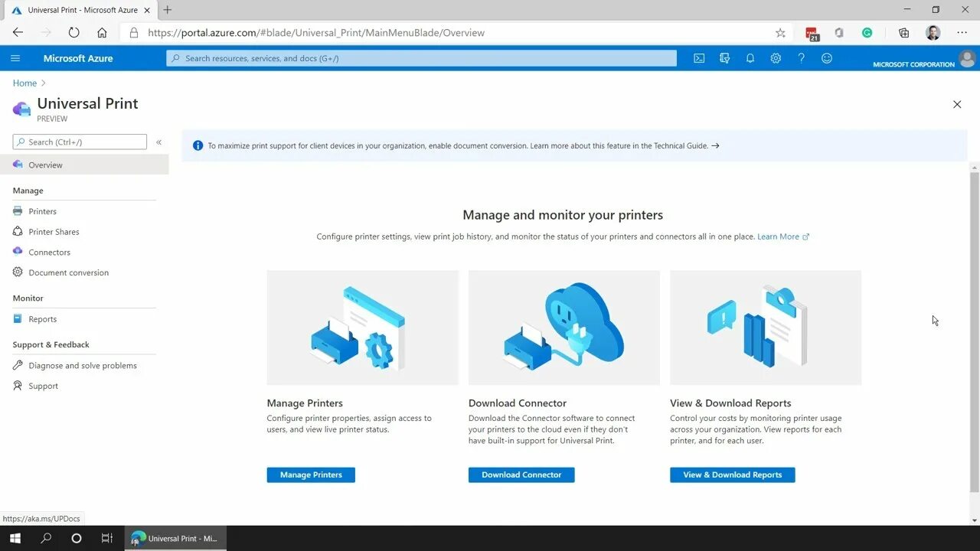Click the Support person icon
The image size is (980, 551).
(x=18, y=386)
